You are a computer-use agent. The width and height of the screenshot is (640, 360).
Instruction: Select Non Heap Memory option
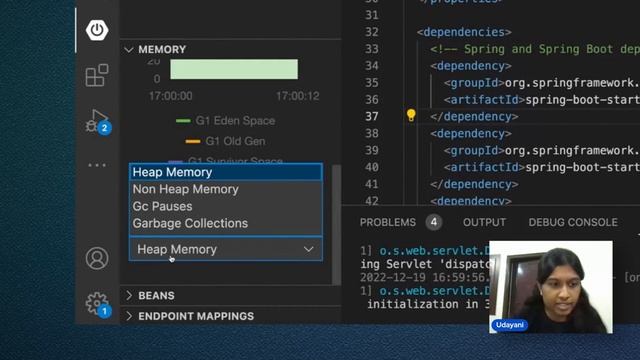(226, 189)
